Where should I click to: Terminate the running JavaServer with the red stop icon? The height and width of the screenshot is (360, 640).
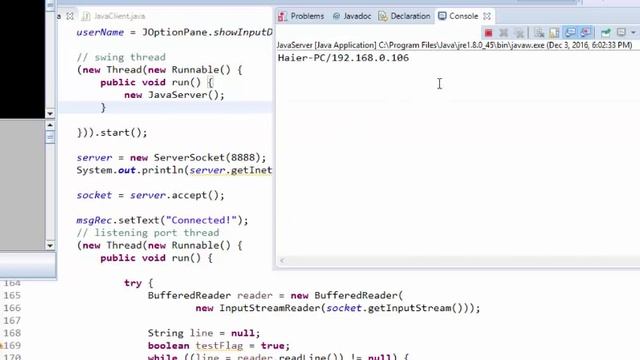pos(488,33)
